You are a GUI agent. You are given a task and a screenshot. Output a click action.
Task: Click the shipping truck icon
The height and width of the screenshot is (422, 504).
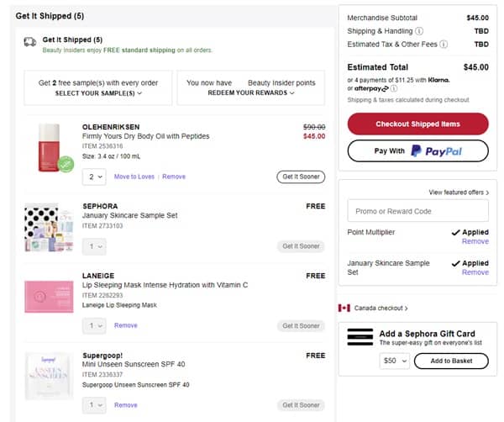29,41
